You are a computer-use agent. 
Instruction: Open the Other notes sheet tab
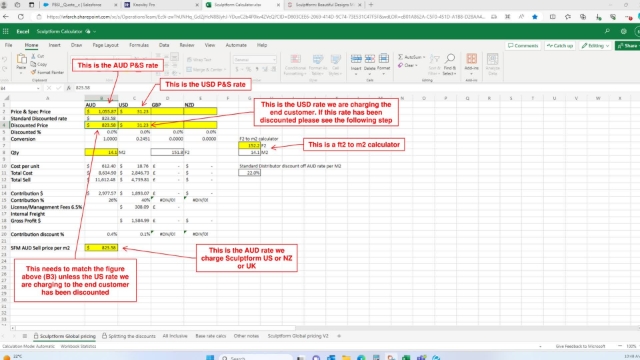[246, 336]
